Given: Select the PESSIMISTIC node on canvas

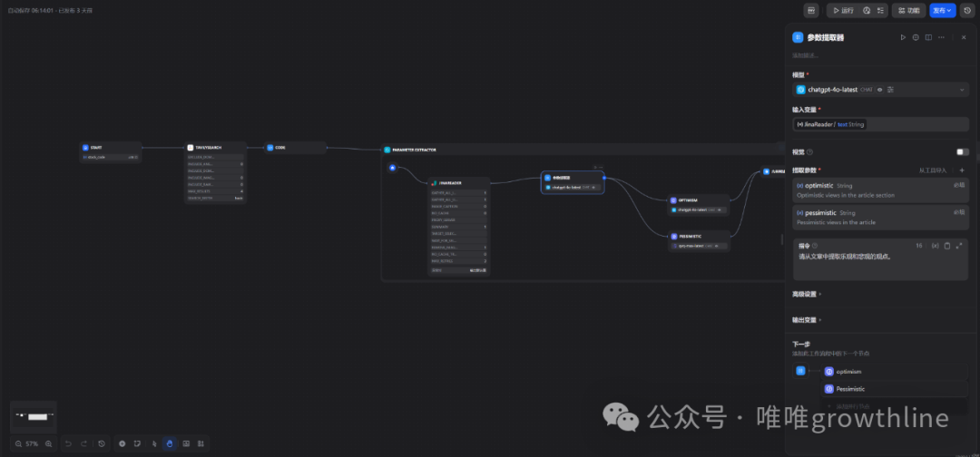Looking at the screenshot, I should point(699,241).
